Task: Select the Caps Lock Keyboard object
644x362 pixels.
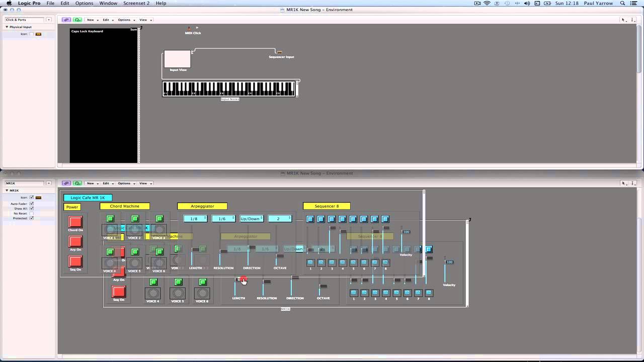Action: 104,96
